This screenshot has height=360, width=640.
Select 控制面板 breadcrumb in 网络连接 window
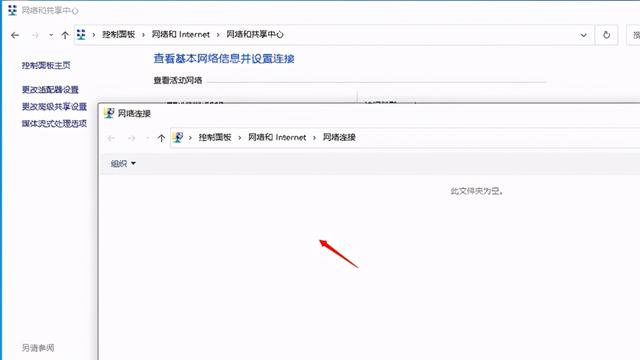(x=215, y=138)
